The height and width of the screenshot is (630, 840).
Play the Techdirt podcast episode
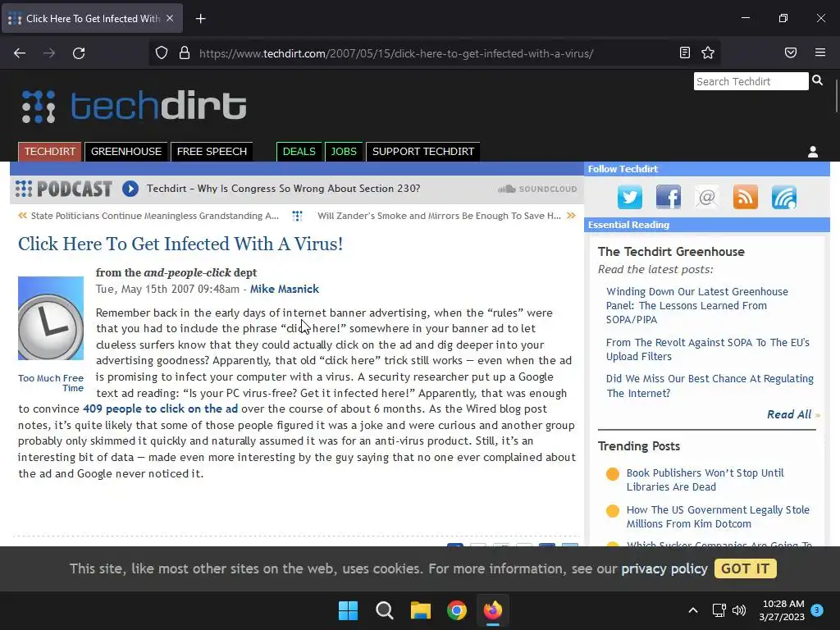click(130, 189)
